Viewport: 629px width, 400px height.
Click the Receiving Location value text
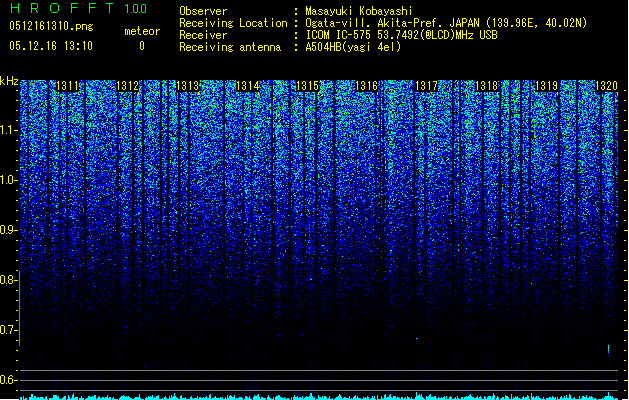[446, 23]
